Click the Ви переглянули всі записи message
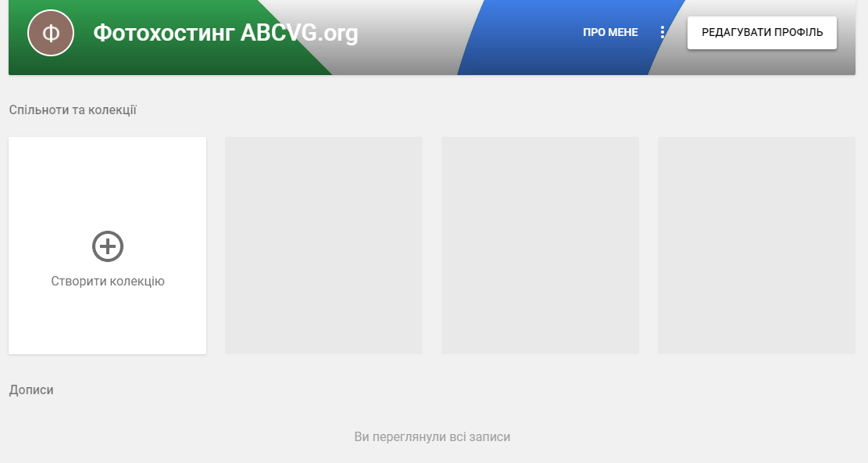Viewport: 868px width, 463px height. pyautogui.click(x=432, y=437)
